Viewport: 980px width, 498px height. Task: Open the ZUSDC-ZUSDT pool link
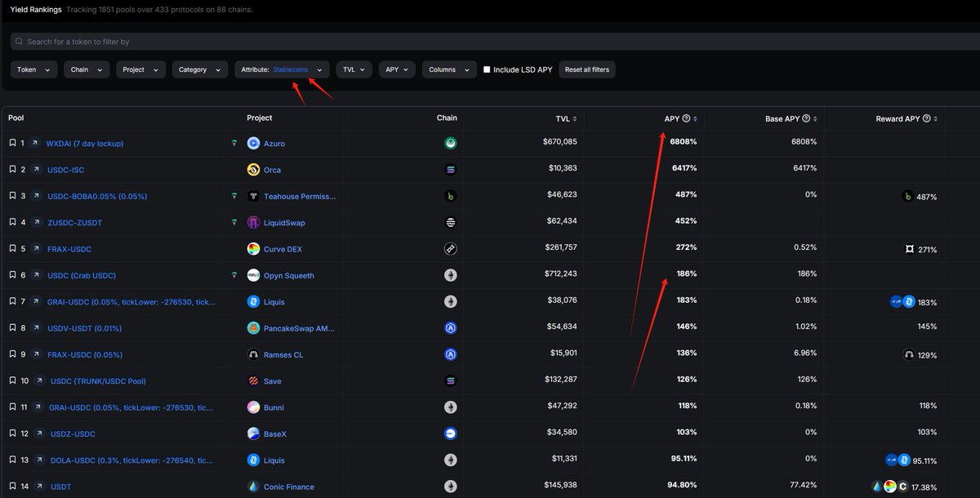74,222
